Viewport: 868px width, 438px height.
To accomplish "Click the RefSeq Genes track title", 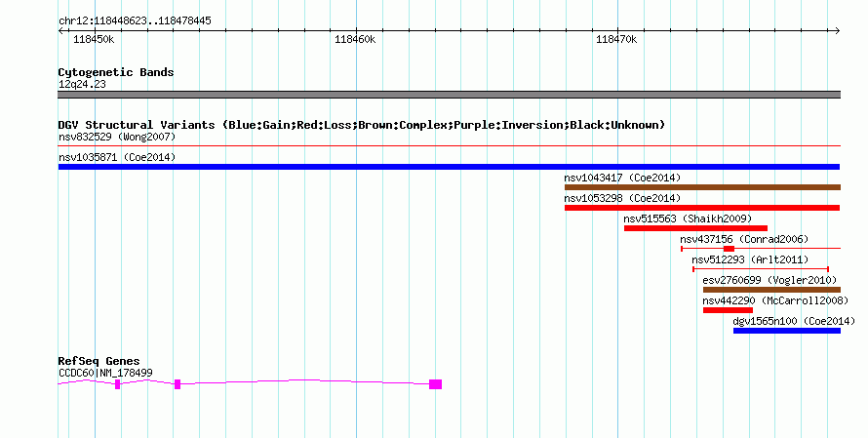I will [x=99, y=361].
